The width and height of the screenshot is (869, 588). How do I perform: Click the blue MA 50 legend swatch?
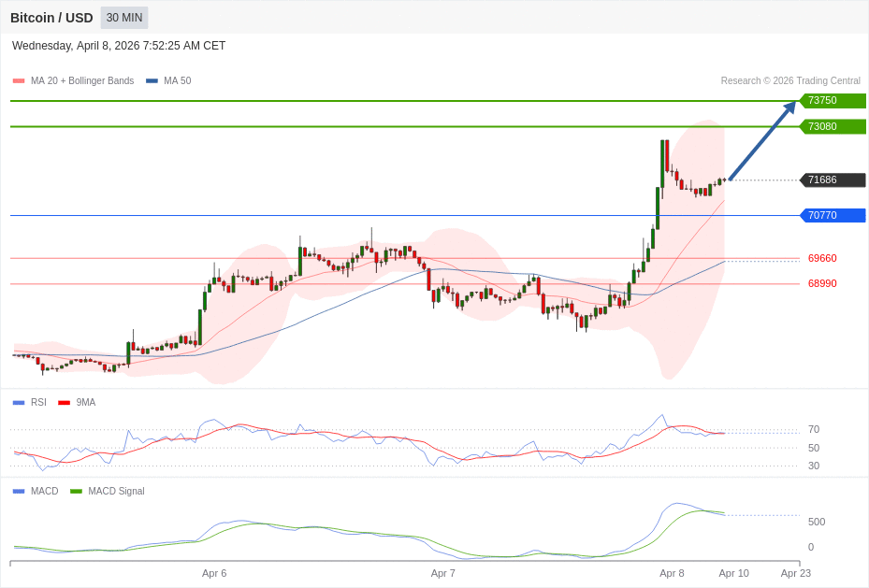click(x=152, y=81)
